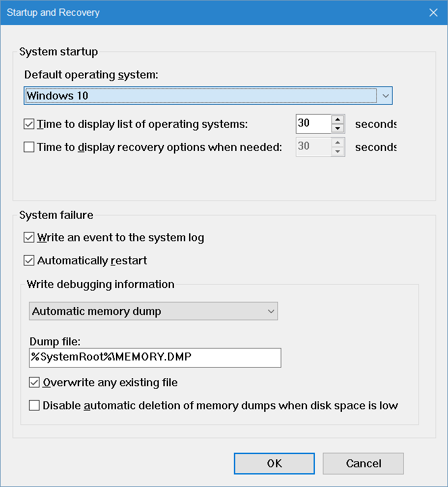Viewport: 448px width, 487px height.
Task: Click the Write debugging information heading
Action: click(101, 284)
